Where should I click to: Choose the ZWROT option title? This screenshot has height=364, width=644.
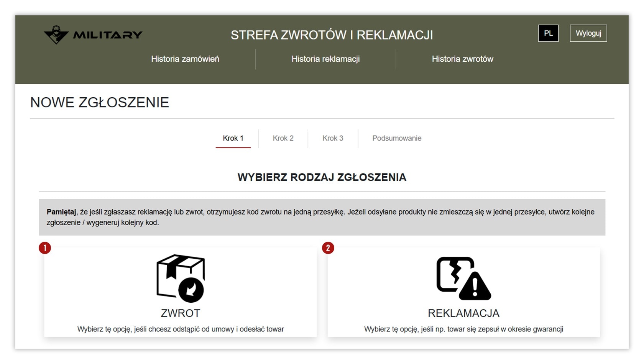pyautogui.click(x=181, y=313)
